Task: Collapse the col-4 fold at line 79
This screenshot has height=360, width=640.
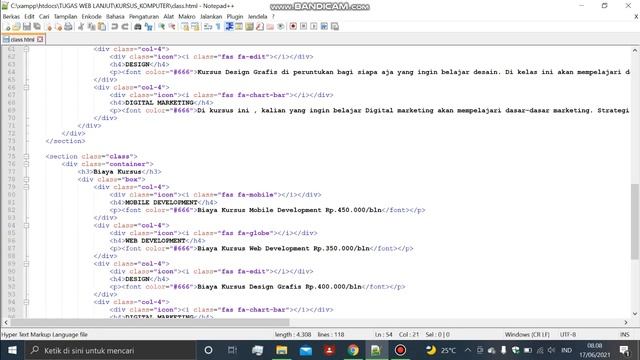Action: (x=27, y=187)
